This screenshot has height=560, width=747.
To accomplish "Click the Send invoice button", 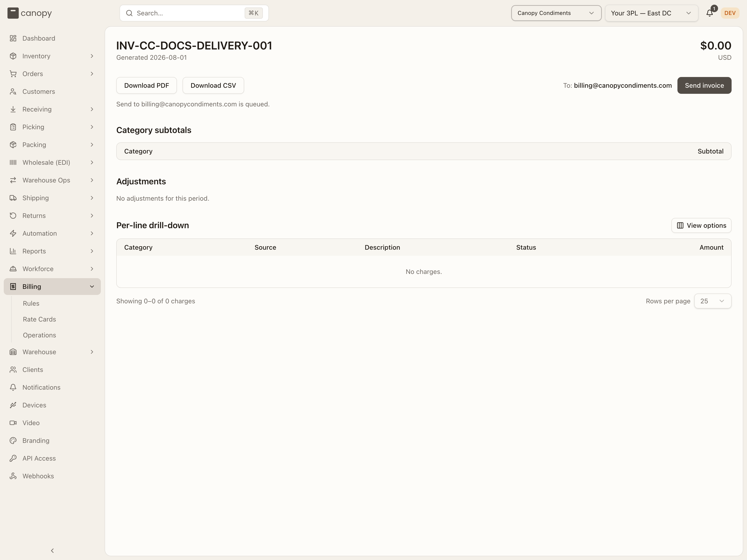I will [x=704, y=85].
